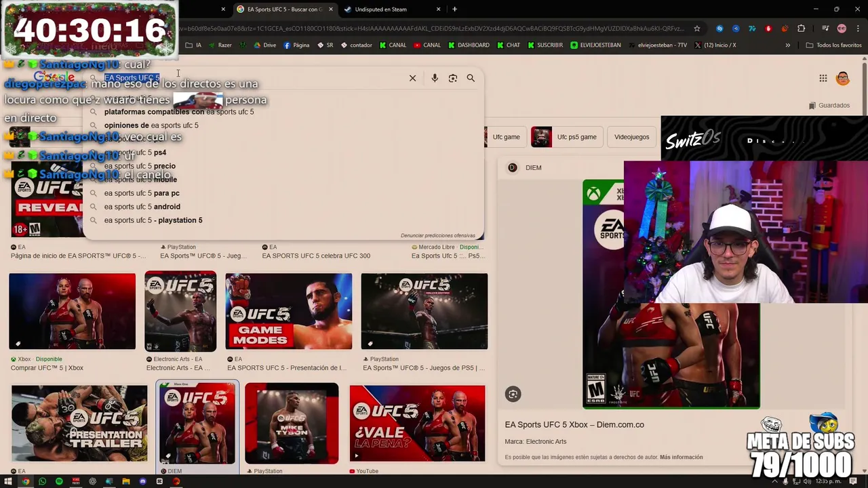Open Spotify from the taskbar
This screenshot has width=868, height=488.
[x=59, y=481]
